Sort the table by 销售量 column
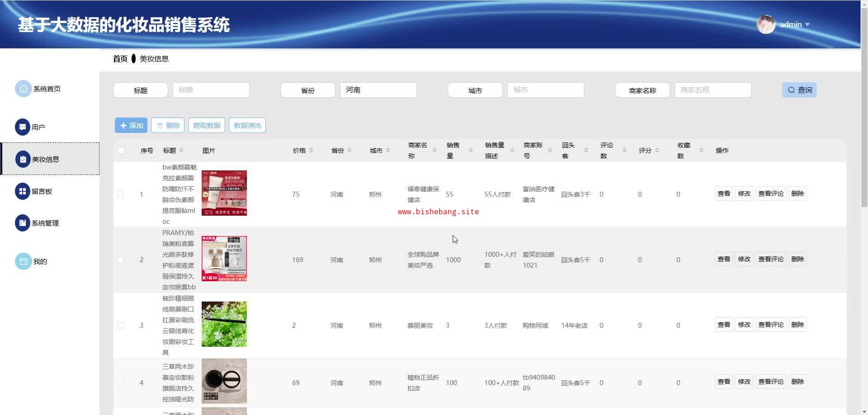Screen dimensions: 868x415 point(471,151)
